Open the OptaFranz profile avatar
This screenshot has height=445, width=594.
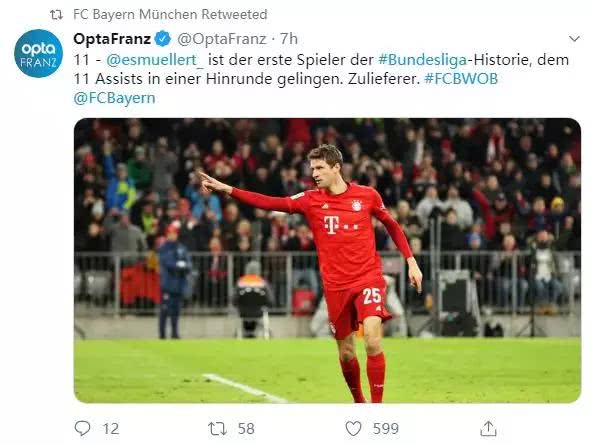click(x=38, y=53)
